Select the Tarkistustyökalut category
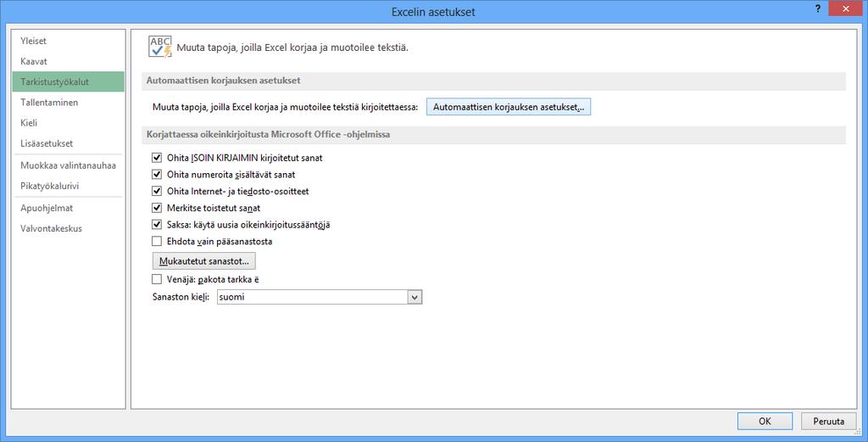Screen dimensions: 868x442 coord(68,82)
